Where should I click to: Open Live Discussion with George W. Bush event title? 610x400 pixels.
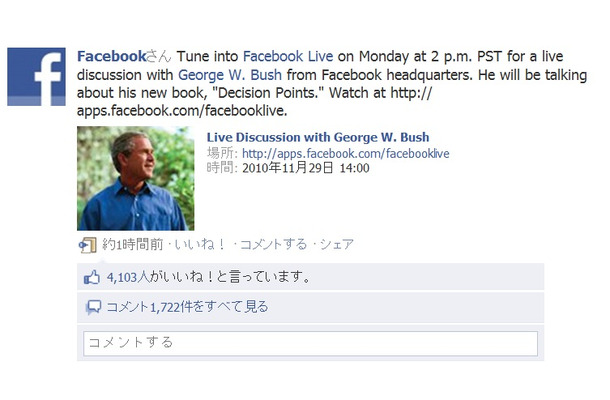(318, 137)
